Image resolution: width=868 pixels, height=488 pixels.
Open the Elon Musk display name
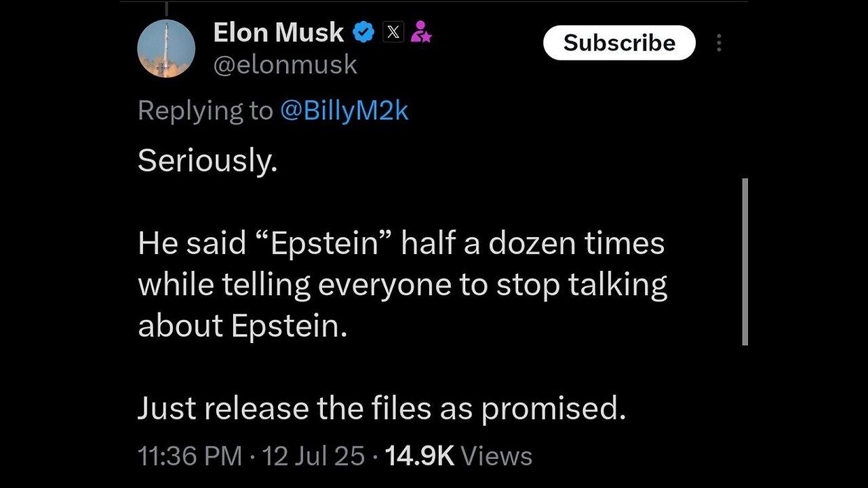click(279, 32)
